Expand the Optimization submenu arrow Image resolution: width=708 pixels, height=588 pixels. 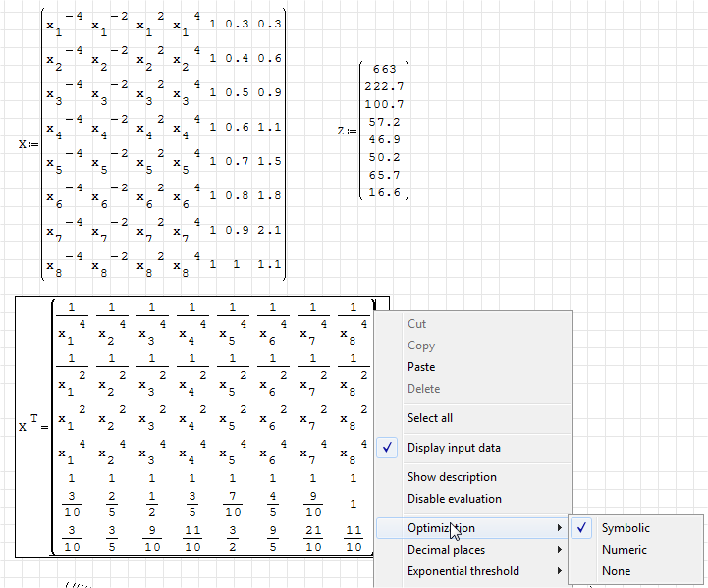[x=559, y=528]
